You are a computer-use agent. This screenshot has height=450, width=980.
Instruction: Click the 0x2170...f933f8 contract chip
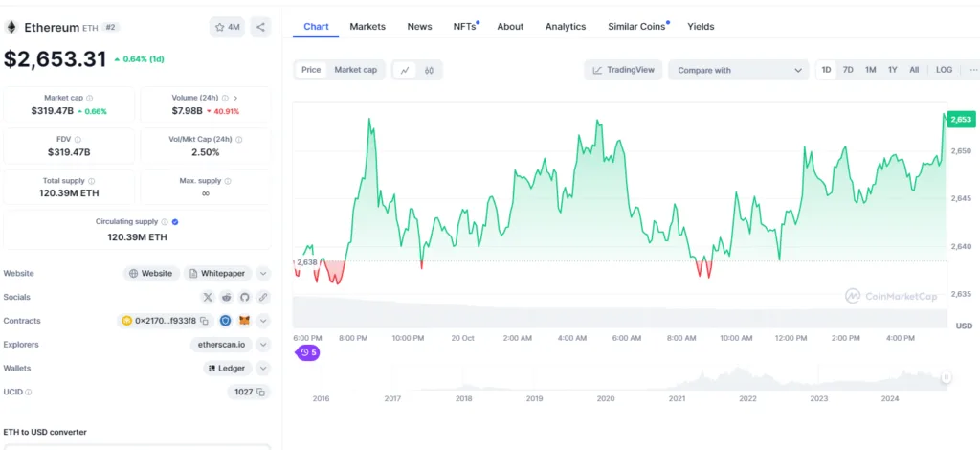pos(165,321)
